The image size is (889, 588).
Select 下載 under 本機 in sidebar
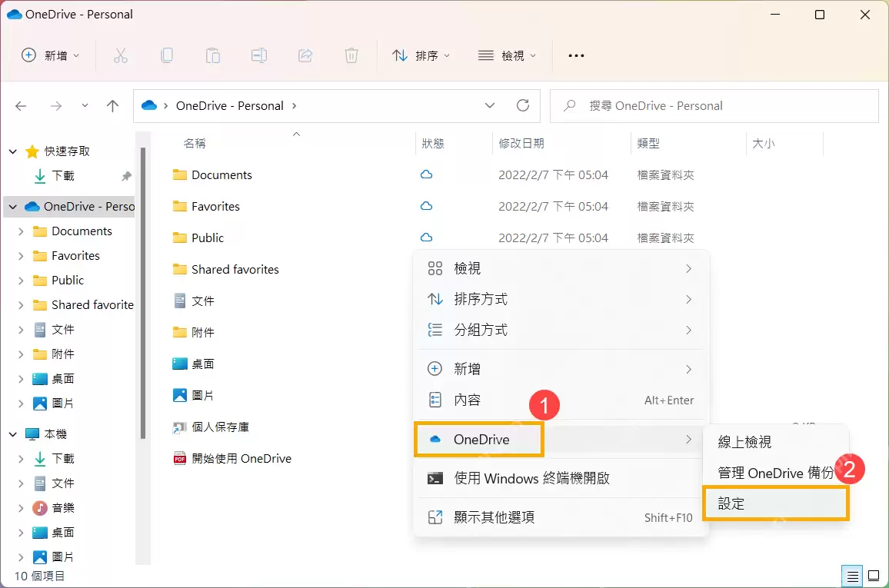click(x=63, y=459)
